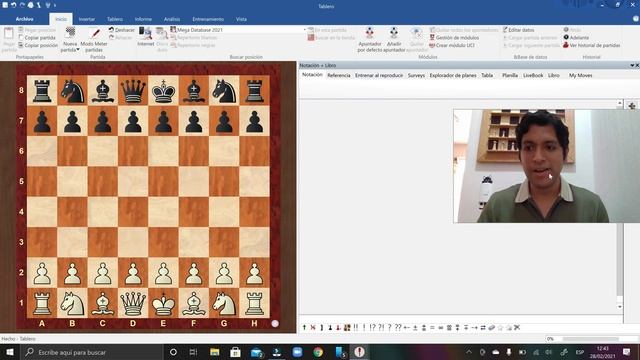Insert the ?? blunder symbol
The height and width of the screenshot is (360, 640).
[398, 327]
